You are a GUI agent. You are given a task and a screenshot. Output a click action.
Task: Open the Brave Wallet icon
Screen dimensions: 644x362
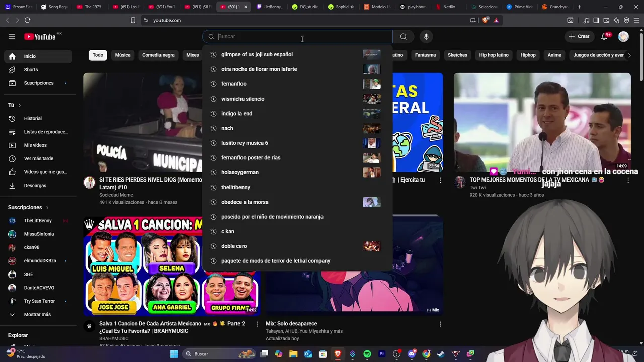[x=606, y=20]
